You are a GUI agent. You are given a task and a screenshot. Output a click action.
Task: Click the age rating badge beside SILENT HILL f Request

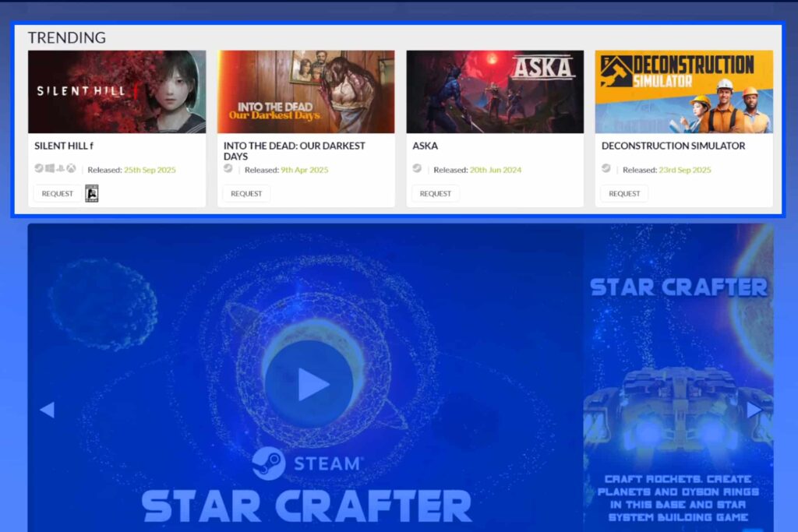point(92,194)
